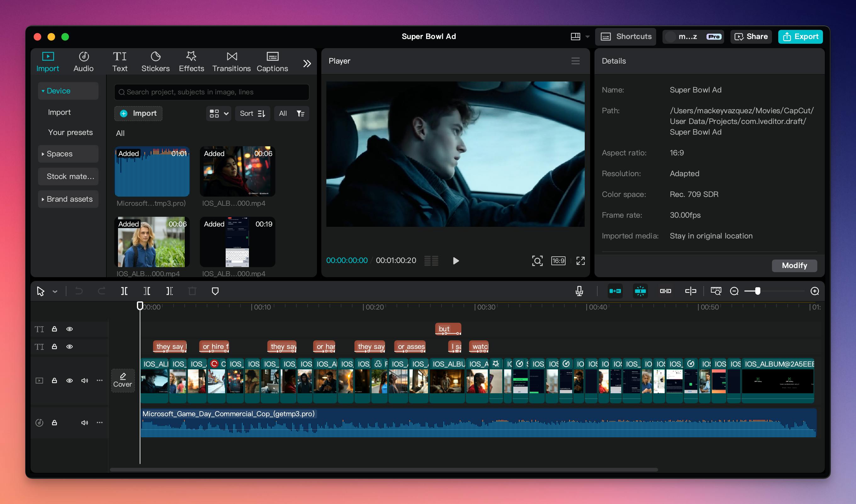Image resolution: width=856 pixels, height=504 pixels.
Task: Click the filter icon next to All
Action: [300, 114]
